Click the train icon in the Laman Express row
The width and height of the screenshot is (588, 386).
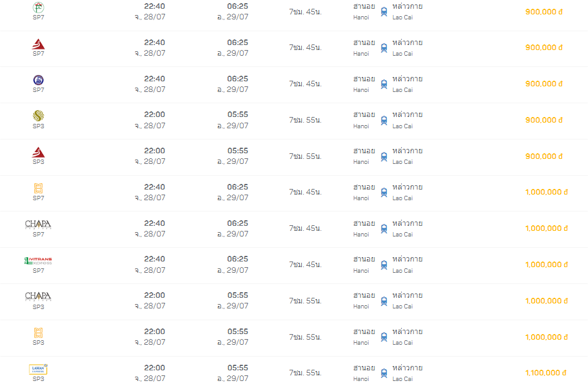tap(384, 373)
